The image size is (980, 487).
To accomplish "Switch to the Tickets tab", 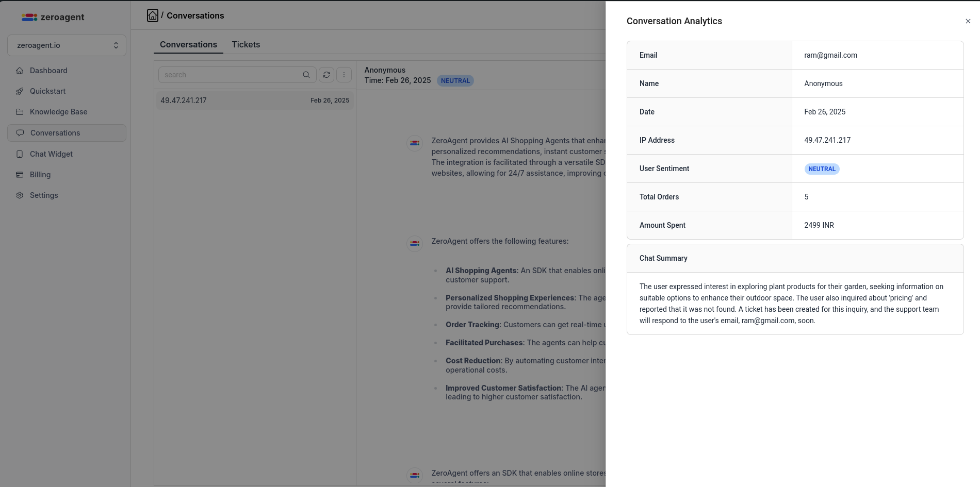I will point(246,45).
